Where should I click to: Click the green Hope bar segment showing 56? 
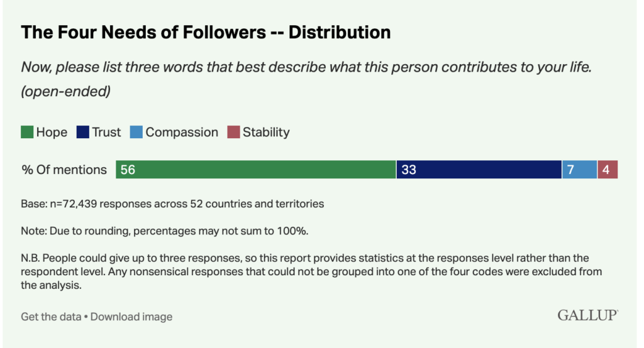coord(256,170)
